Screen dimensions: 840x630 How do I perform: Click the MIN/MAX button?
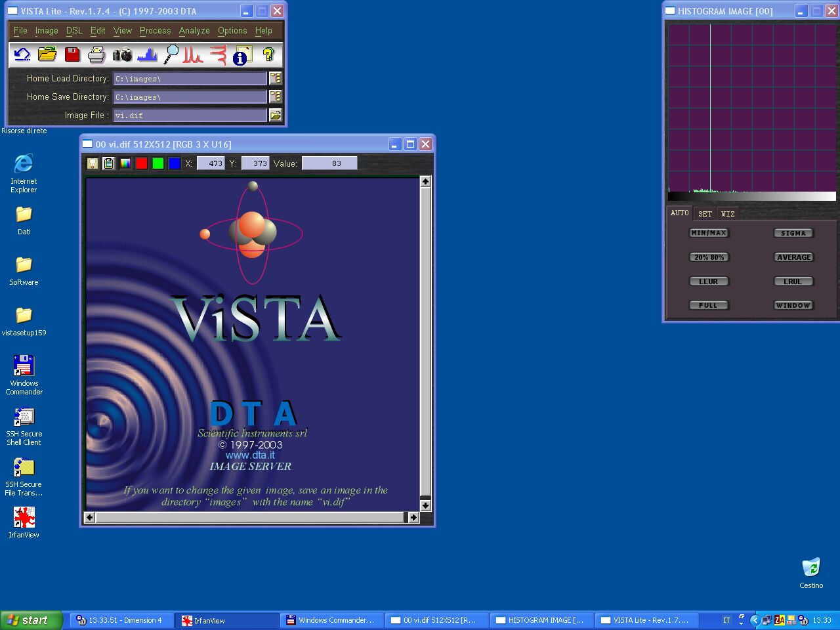[x=709, y=233]
